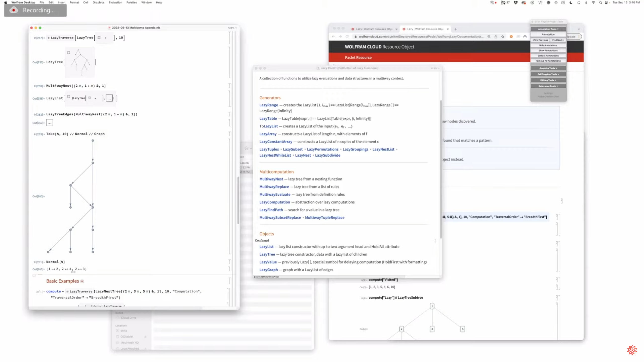Open the LazyComputation documentation link
The image size is (644, 362).
(x=275, y=202)
